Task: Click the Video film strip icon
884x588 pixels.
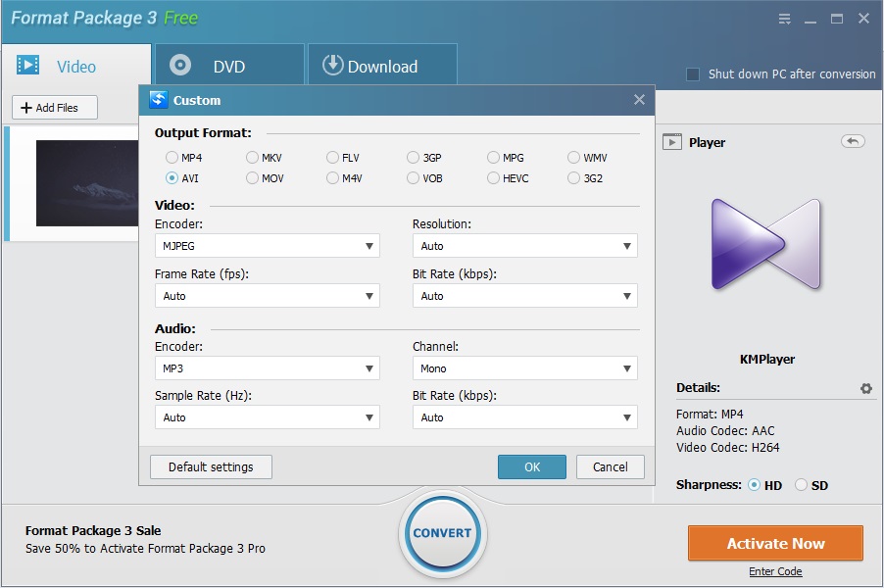Action: click(27, 66)
